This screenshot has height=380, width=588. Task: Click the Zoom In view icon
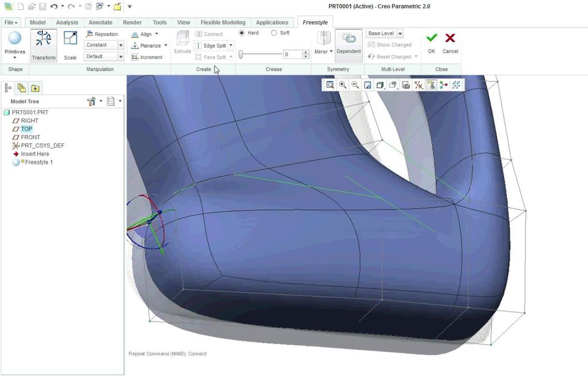[x=343, y=85]
